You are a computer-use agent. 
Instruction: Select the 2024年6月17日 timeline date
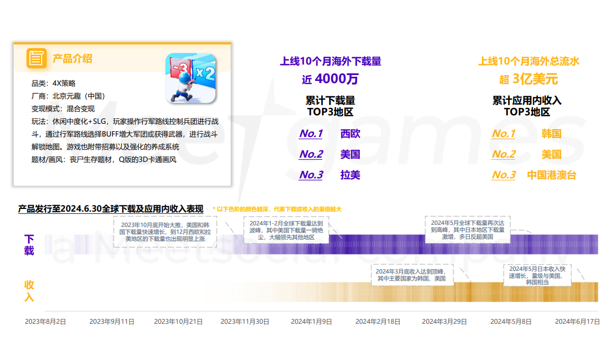pos(577,321)
